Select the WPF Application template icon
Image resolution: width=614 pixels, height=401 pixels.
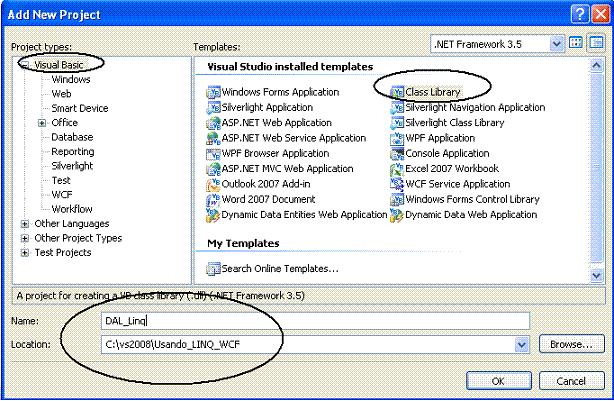pyautogui.click(x=397, y=138)
